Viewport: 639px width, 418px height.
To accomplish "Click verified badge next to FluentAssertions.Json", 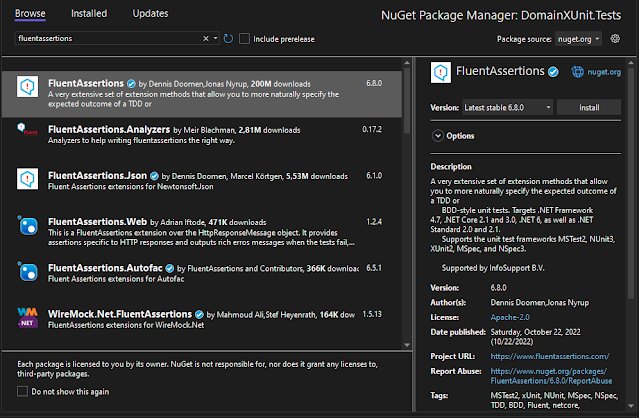I will [x=154, y=176].
